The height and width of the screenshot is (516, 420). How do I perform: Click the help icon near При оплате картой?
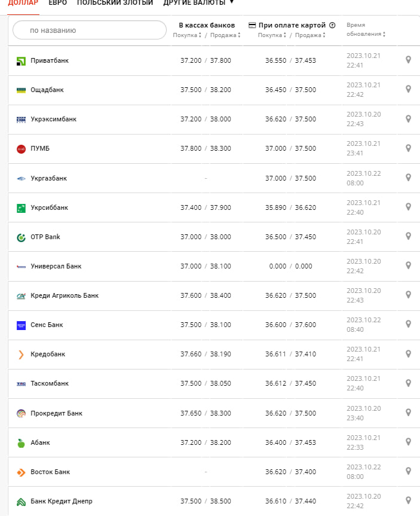332,25
